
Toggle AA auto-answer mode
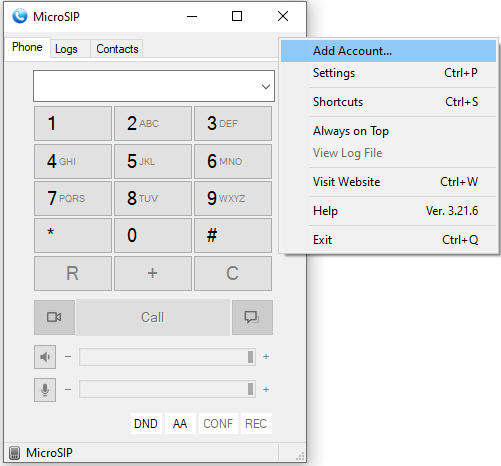(180, 424)
